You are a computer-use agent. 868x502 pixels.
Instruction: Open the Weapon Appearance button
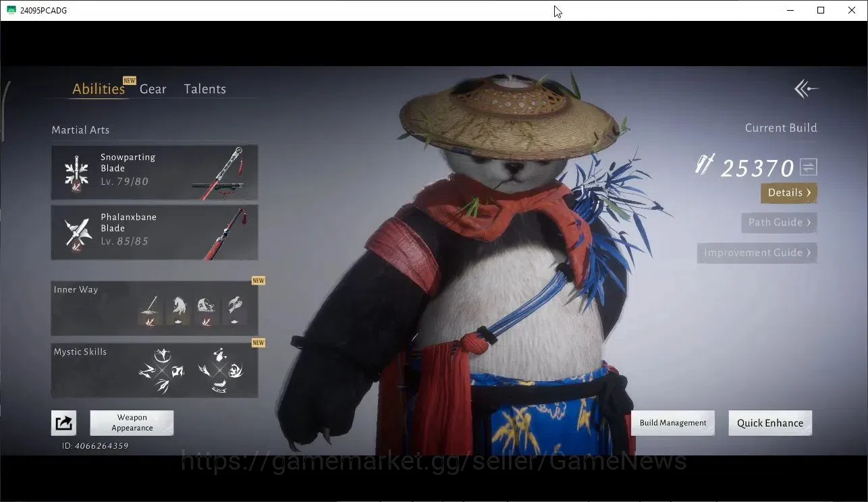click(132, 423)
